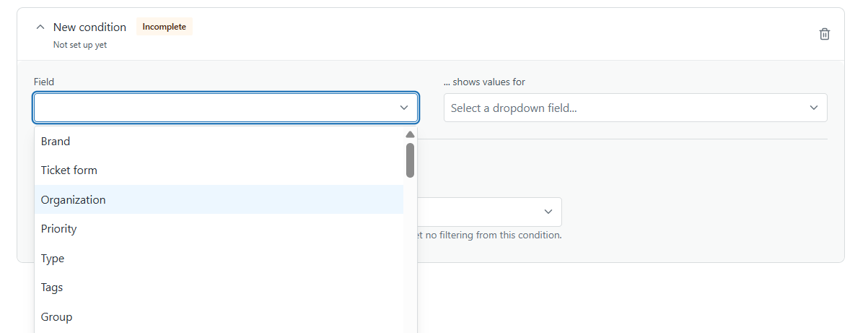The width and height of the screenshot is (868, 333).
Task: Pick Group from the field list
Action: tap(219, 316)
